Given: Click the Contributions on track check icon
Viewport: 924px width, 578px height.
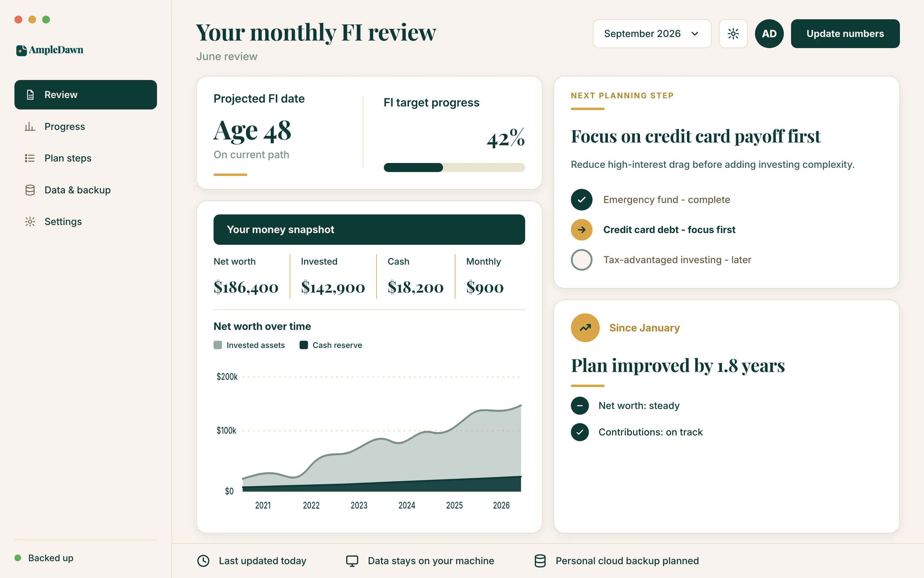Looking at the screenshot, I should tap(580, 432).
